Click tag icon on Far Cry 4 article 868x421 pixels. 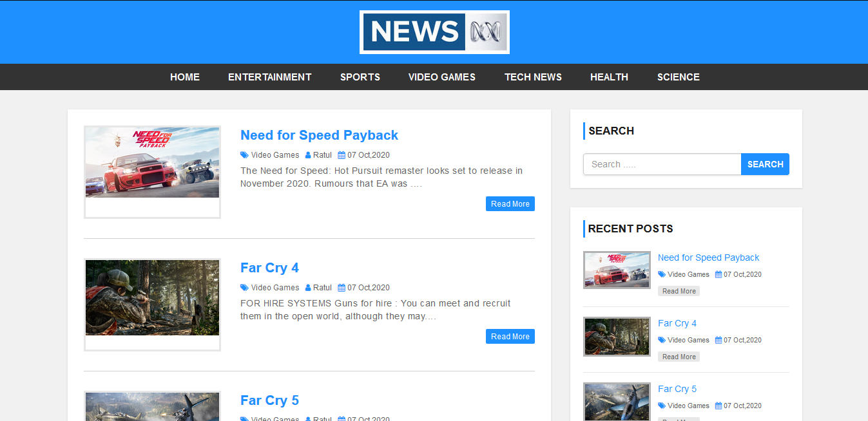pyautogui.click(x=244, y=288)
